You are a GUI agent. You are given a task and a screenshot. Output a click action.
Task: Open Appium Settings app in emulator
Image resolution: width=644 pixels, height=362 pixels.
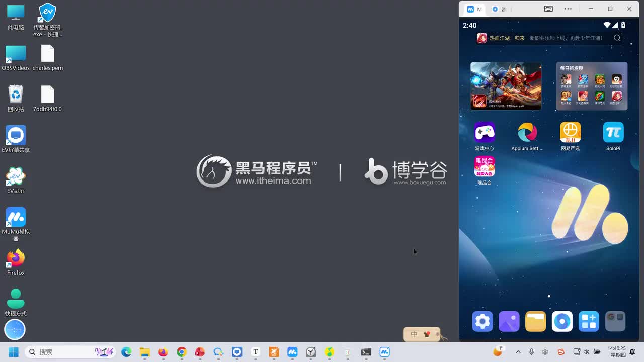click(527, 137)
